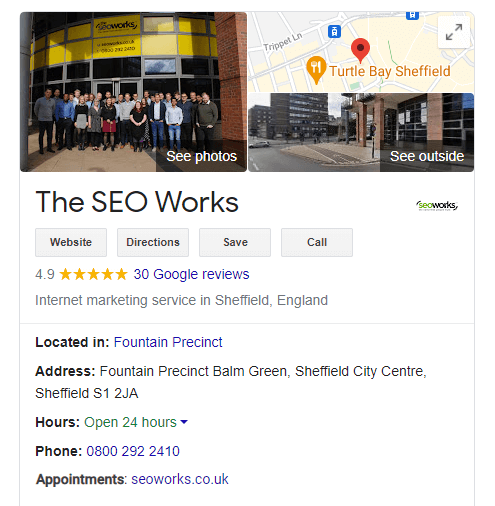Click the red location pin on map
Screen dimensions: 495x506
pyautogui.click(x=360, y=50)
